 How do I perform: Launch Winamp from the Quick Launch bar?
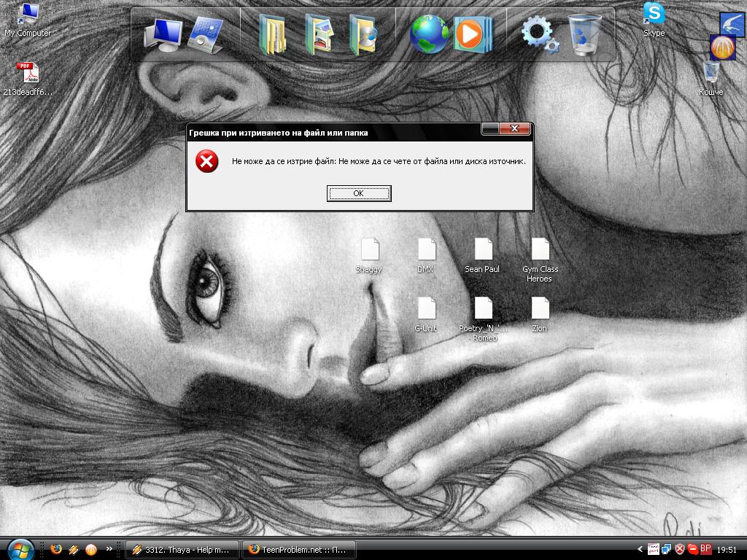coord(74,550)
